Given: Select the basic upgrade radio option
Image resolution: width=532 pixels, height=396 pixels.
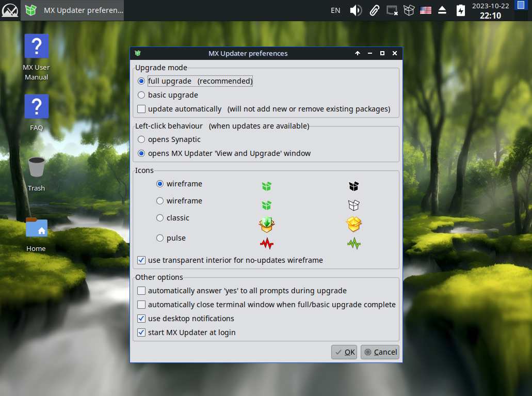Looking at the screenshot, I should tap(168, 95).
